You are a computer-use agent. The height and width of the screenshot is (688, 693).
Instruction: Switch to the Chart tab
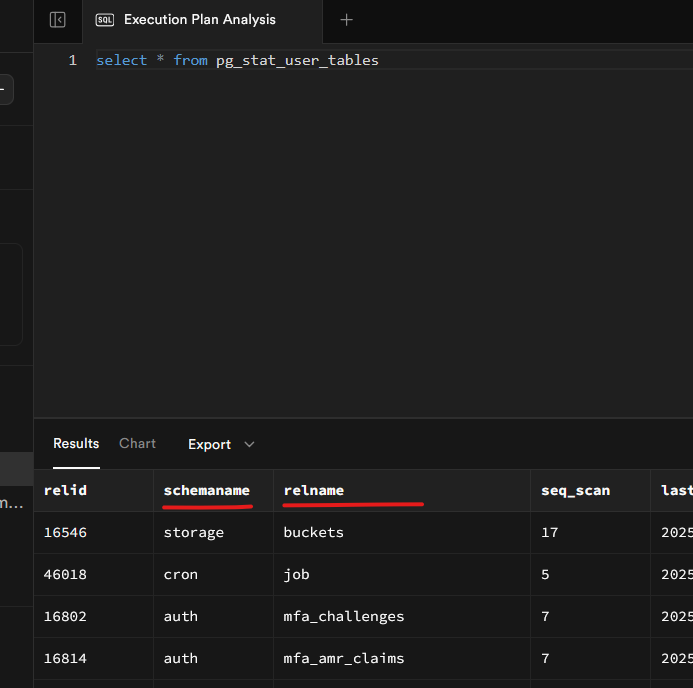[x=137, y=444]
